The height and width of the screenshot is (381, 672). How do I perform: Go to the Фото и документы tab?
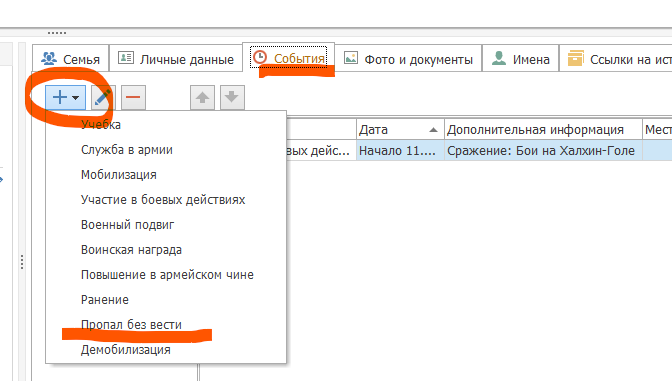tap(408, 58)
